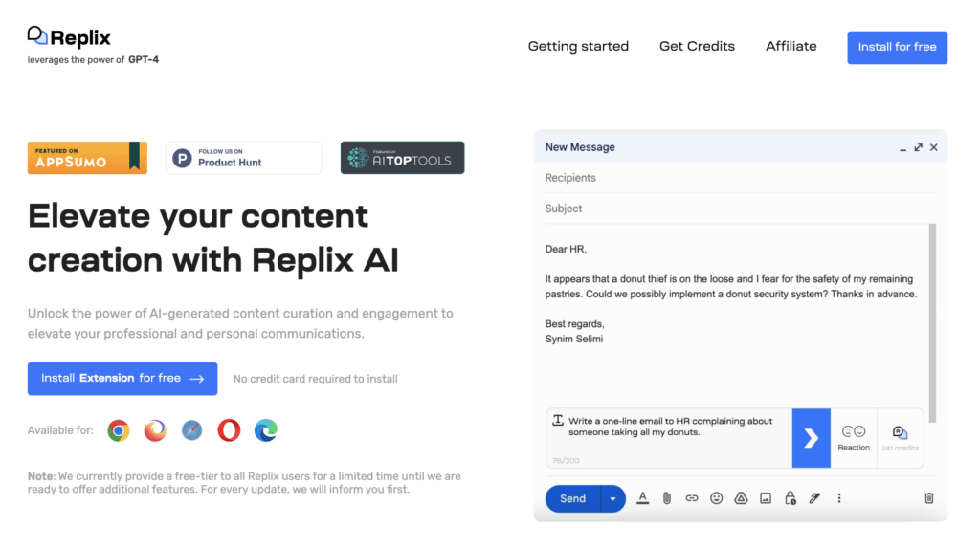Click Install Extension for free

click(122, 379)
